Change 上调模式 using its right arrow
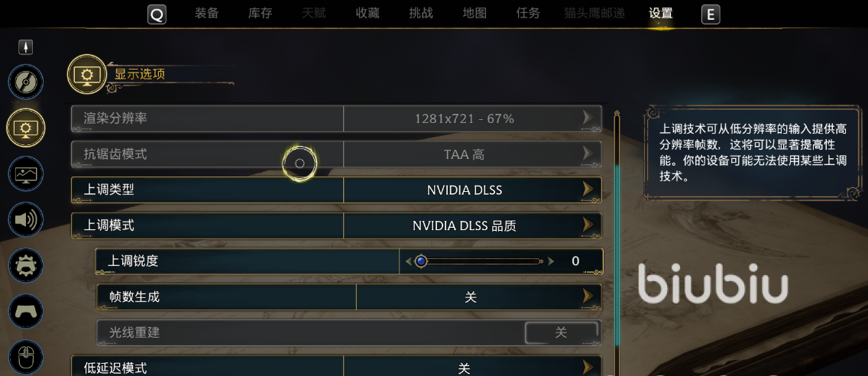Screen dimensions: 868x376 coord(588,225)
